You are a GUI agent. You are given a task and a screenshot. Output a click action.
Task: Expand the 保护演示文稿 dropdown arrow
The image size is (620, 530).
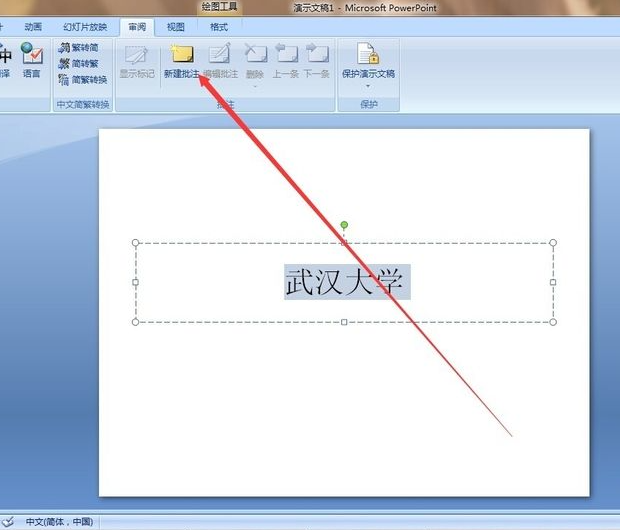(368, 85)
